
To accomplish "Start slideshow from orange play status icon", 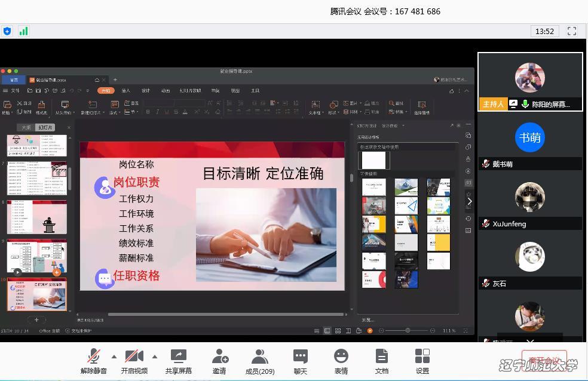I will click(370, 331).
